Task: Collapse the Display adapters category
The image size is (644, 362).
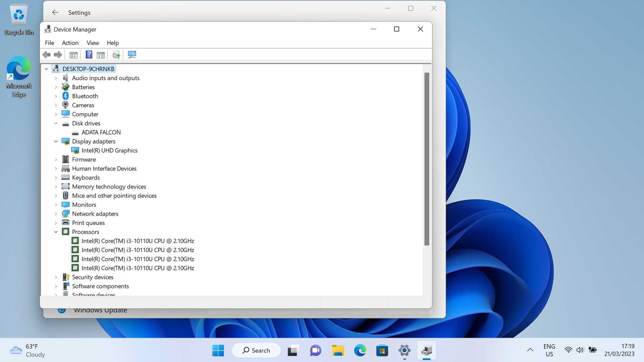Action: click(56, 141)
